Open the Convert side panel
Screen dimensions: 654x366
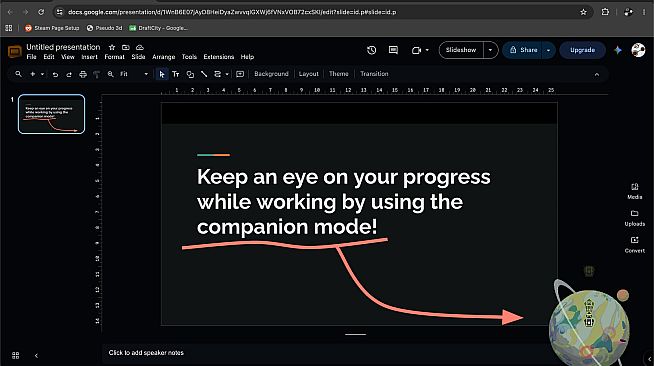click(x=634, y=245)
